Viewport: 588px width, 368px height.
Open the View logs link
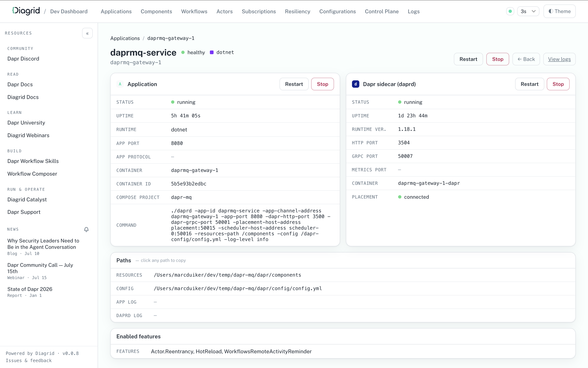pos(559,59)
